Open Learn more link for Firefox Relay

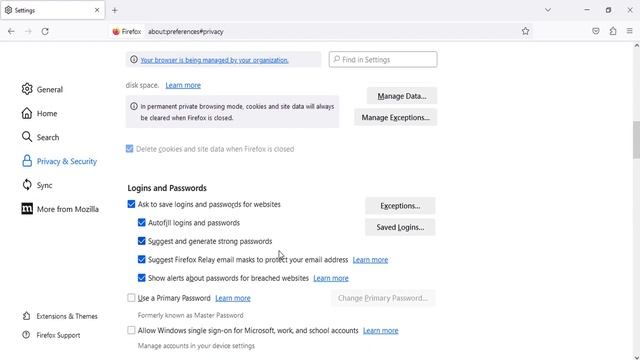[370, 260]
